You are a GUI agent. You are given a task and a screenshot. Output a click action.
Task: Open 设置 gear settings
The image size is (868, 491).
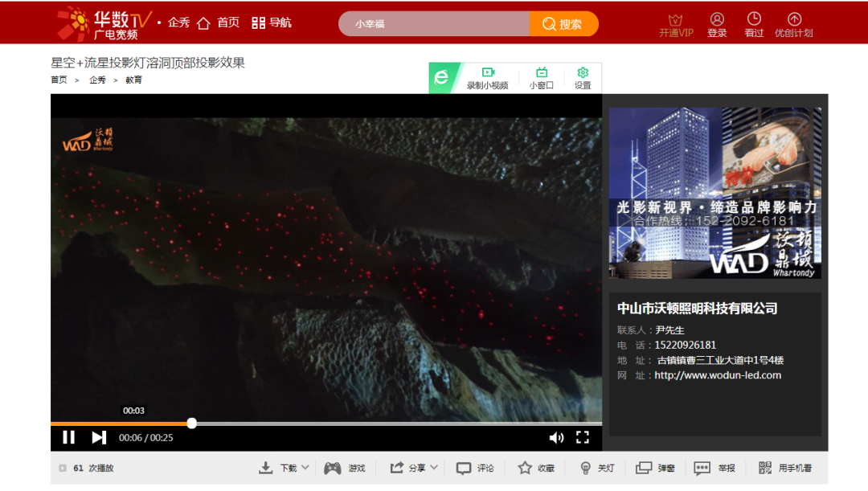(x=583, y=78)
